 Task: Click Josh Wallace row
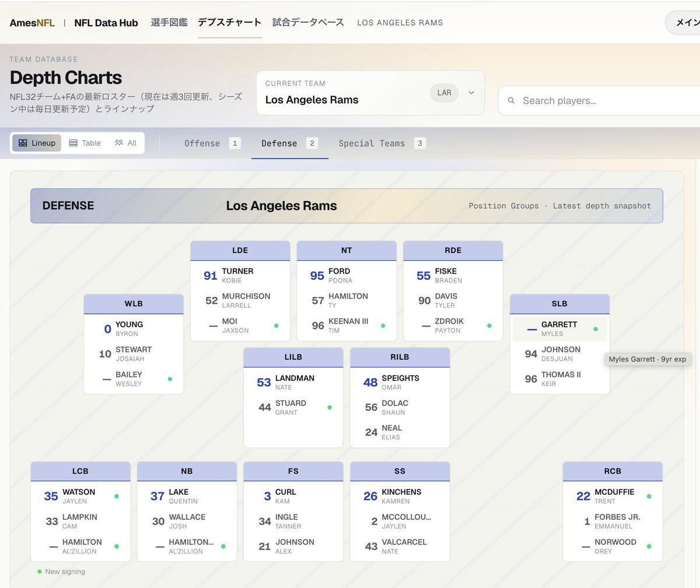[187, 521]
